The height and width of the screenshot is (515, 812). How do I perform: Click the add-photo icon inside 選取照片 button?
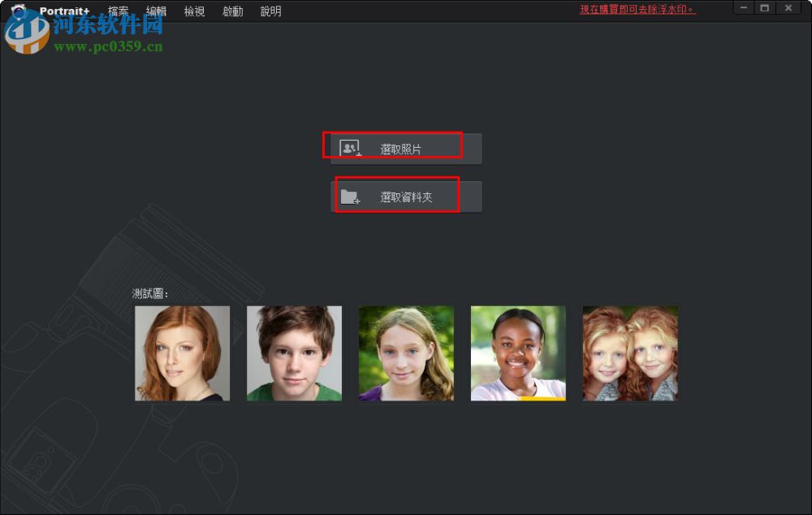point(348,146)
